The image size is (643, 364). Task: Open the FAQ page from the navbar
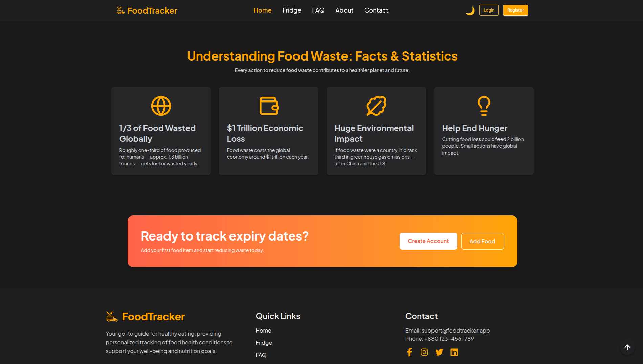tap(318, 10)
